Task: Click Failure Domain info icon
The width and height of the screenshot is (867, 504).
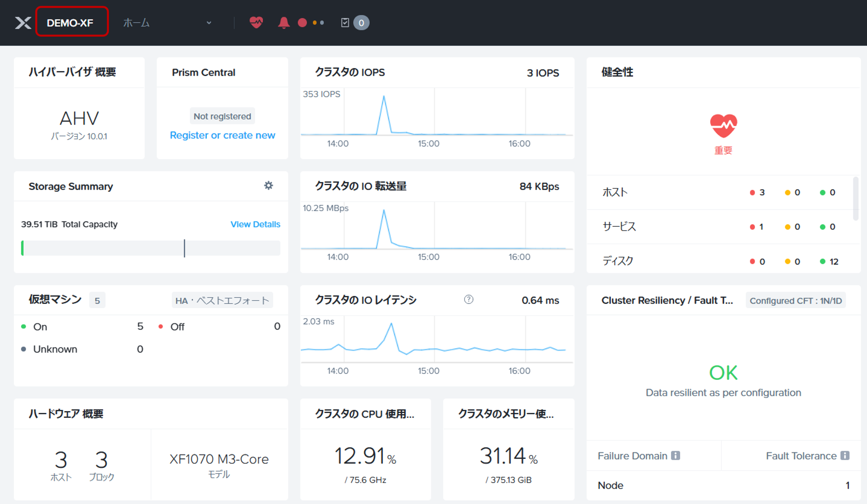Action: click(x=675, y=456)
